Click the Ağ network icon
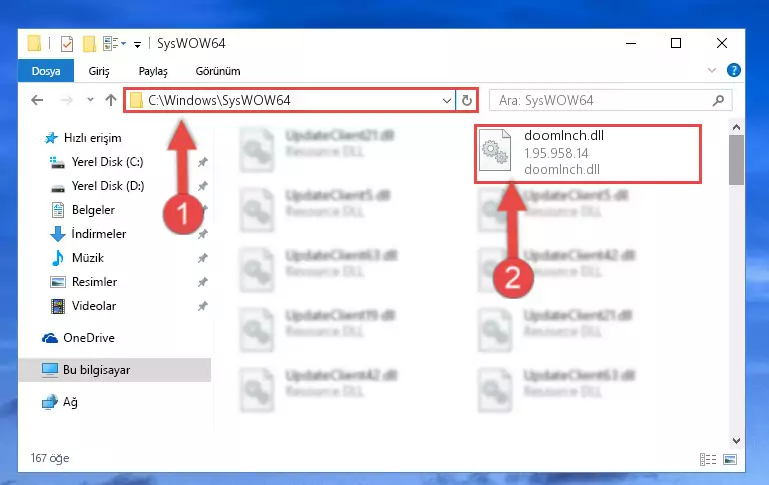The image size is (769, 485). (x=50, y=402)
